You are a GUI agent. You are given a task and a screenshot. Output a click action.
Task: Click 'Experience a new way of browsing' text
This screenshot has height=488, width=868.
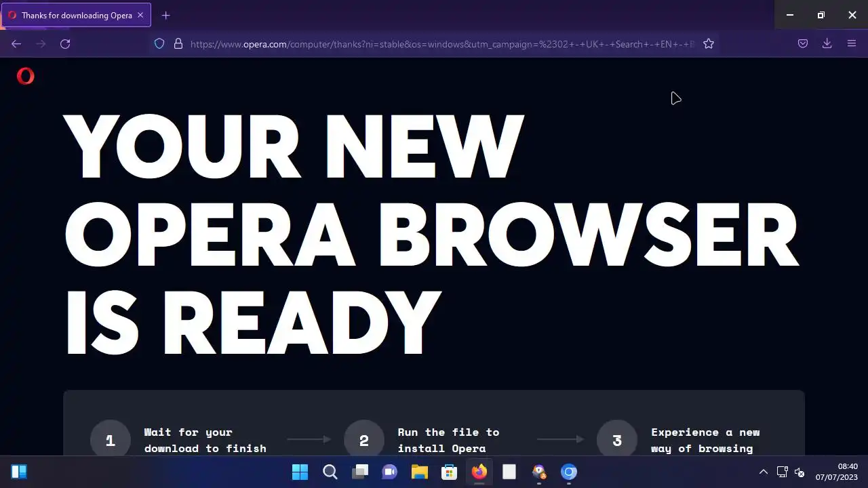pyautogui.click(x=705, y=440)
